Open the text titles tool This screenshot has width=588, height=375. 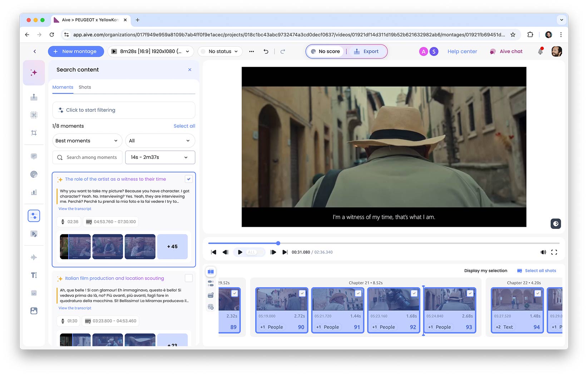point(34,275)
